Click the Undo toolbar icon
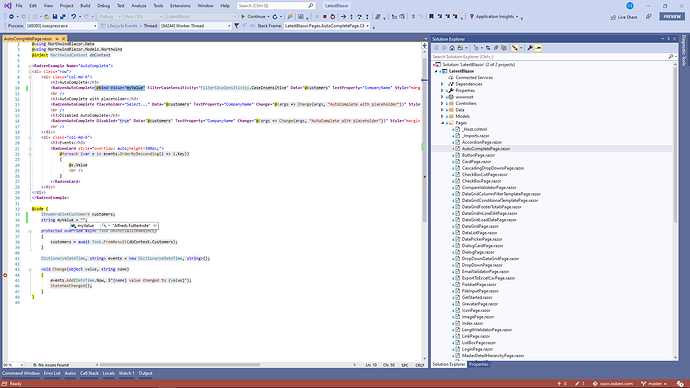Screen dimensions: 690x388 tap(73, 16)
